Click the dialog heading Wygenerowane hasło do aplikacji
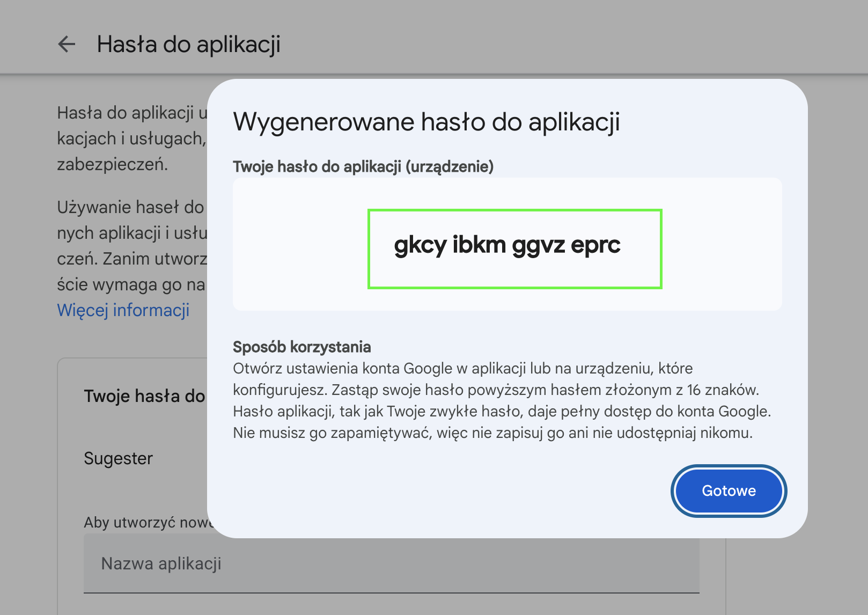Screen dimensions: 868x615 426,122
